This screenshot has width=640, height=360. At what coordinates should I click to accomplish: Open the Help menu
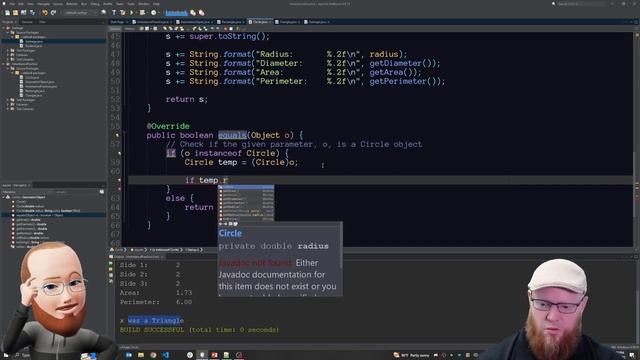pos(156,4)
